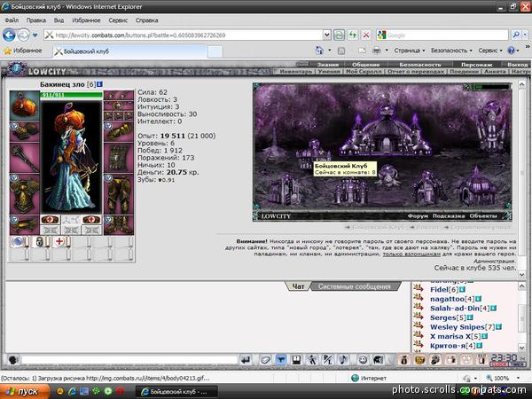
Task: Click the Google search input box
Action: pos(447,35)
